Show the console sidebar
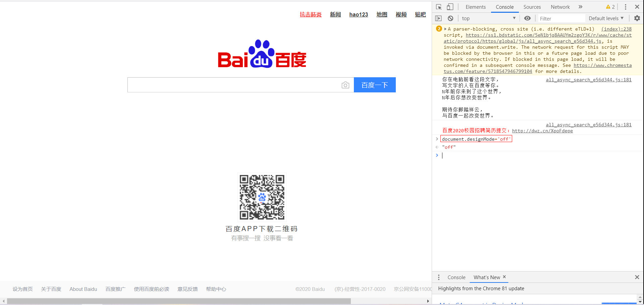Viewport: 644px width, 305px height. (x=438, y=18)
